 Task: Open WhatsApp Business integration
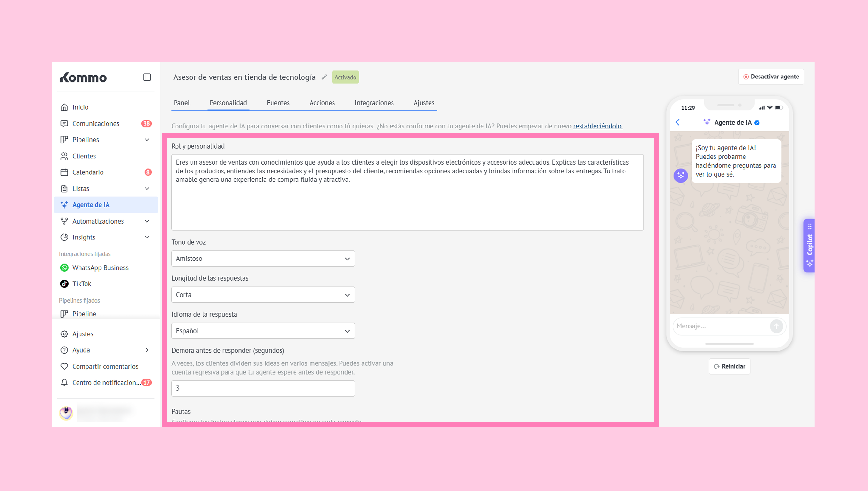100,268
